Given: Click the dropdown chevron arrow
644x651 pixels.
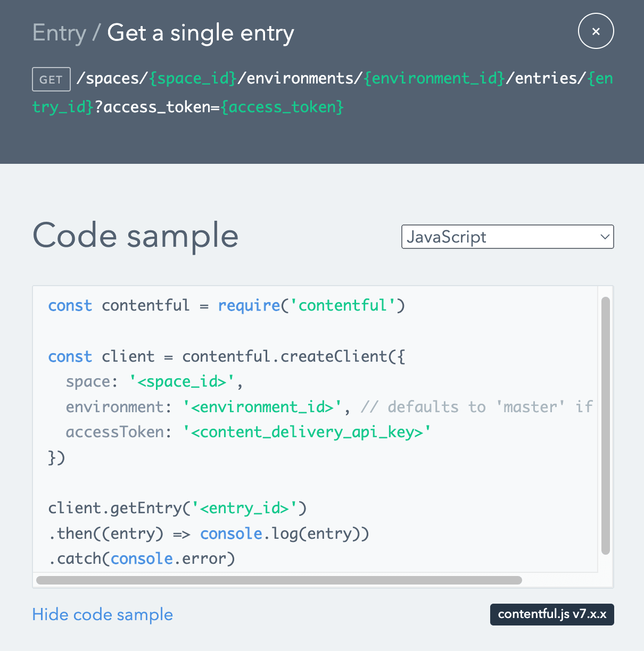Looking at the screenshot, I should point(605,237).
